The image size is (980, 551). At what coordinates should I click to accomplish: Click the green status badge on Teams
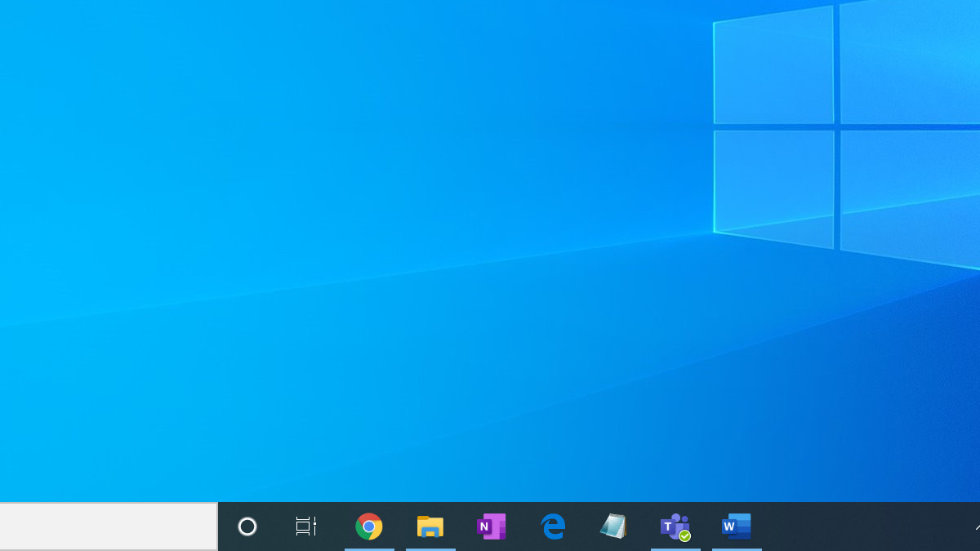[685, 536]
